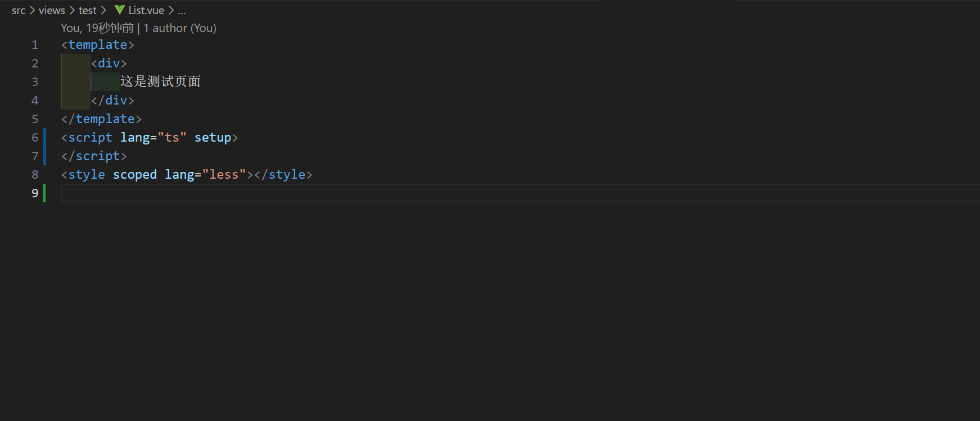Viewport: 980px width, 421px height.
Task: Click line number 1 in gutter
Action: 35,45
